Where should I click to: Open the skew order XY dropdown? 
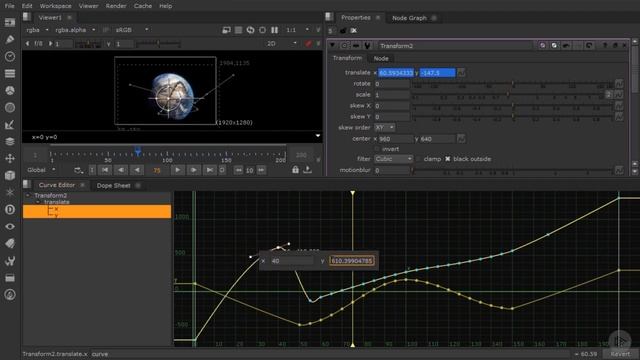384,128
